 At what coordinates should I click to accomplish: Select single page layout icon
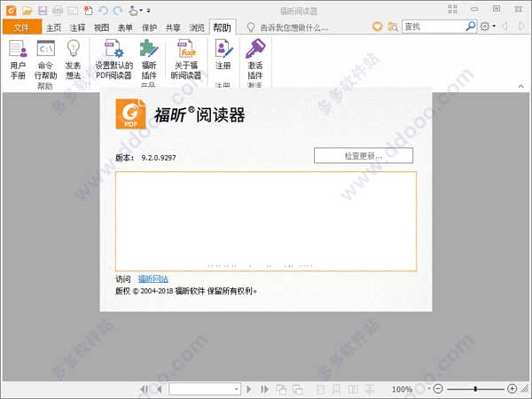tap(321, 389)
